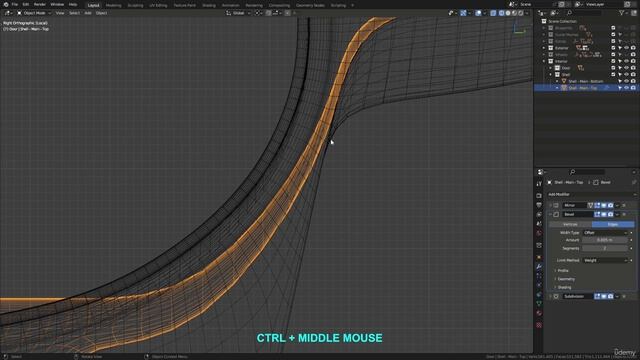Toggle Bevel modifier render camera icon
The width and height of the screenshot is (640, 360).
[611, 214]
